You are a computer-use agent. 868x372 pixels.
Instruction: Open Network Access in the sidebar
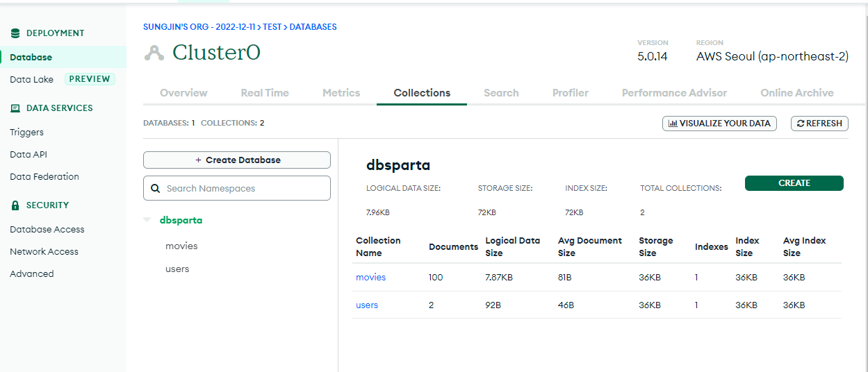[x=44, y=251]
